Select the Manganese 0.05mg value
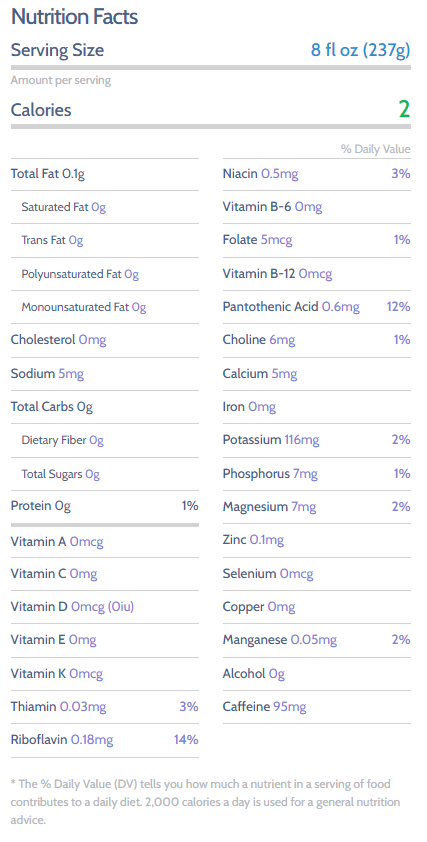The image size is (427, 842). (314, 640)
